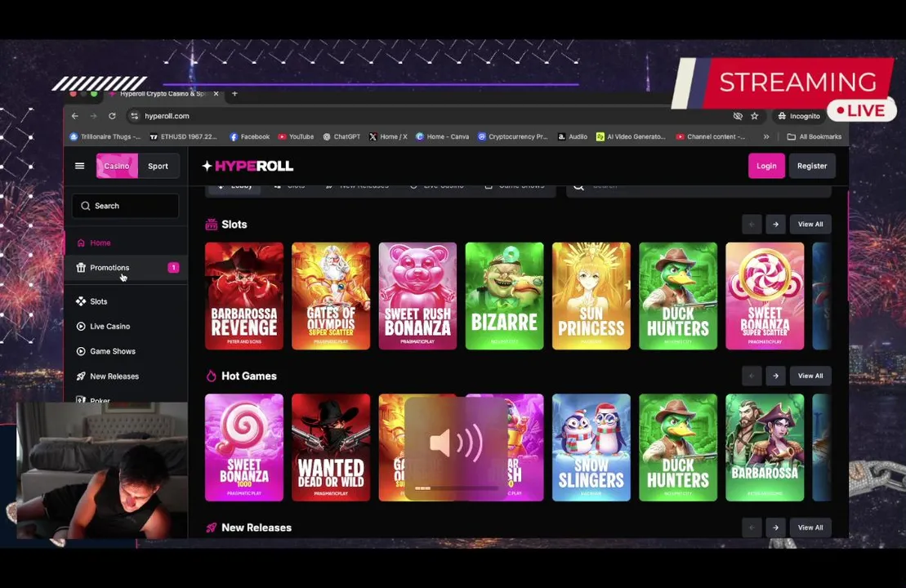
Task: Click the site info icon in address bar
Action: tap(135, 116)
